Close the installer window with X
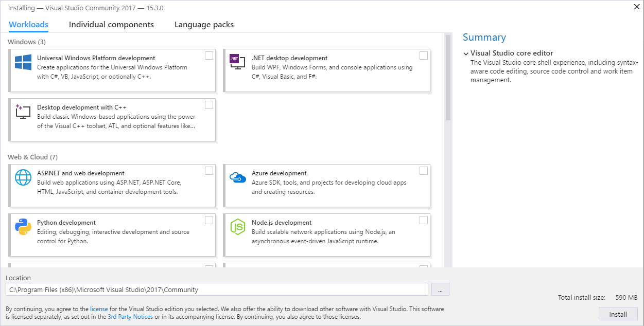Image resolution: width=644 pixels, height=326 pixels. point(636,7)
